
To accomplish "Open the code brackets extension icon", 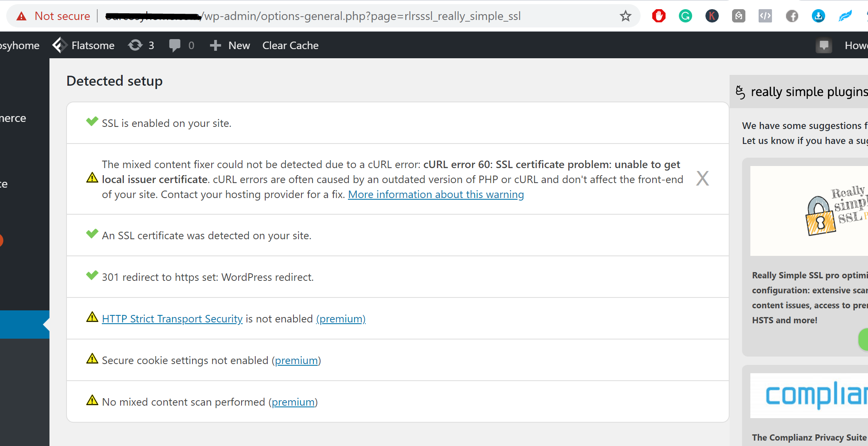I will (x=765, y=16).
